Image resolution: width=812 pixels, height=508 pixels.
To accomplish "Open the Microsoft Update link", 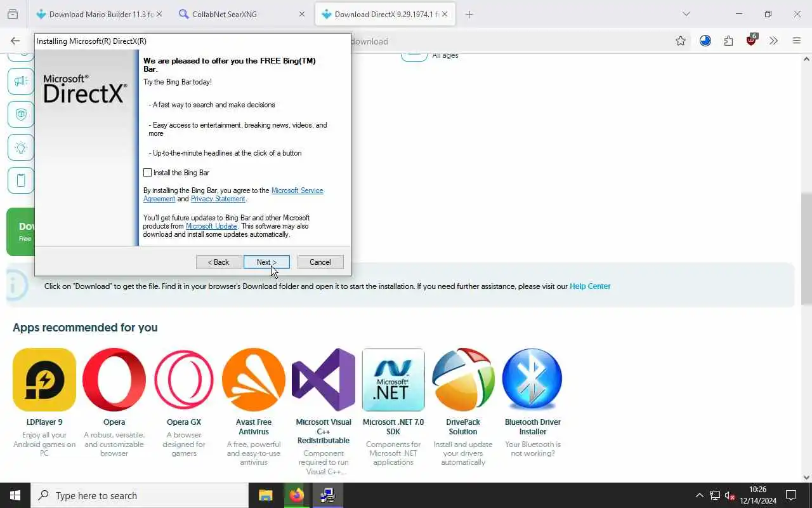I will pos(211,226).
